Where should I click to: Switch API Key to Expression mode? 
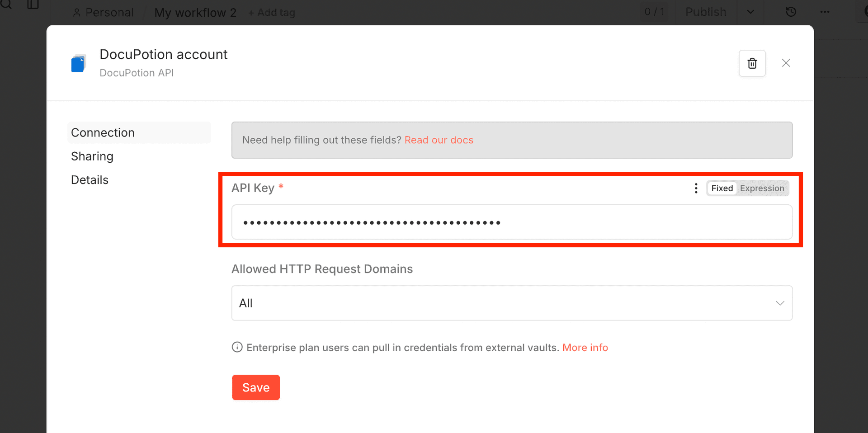point(762,188)
